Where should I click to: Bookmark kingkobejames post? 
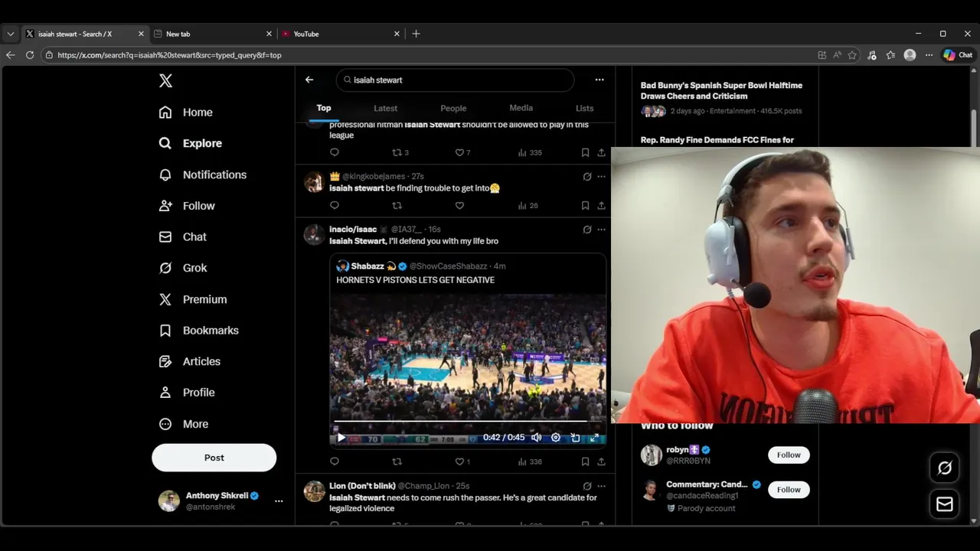pyautogui.click(x=585, y=205)
